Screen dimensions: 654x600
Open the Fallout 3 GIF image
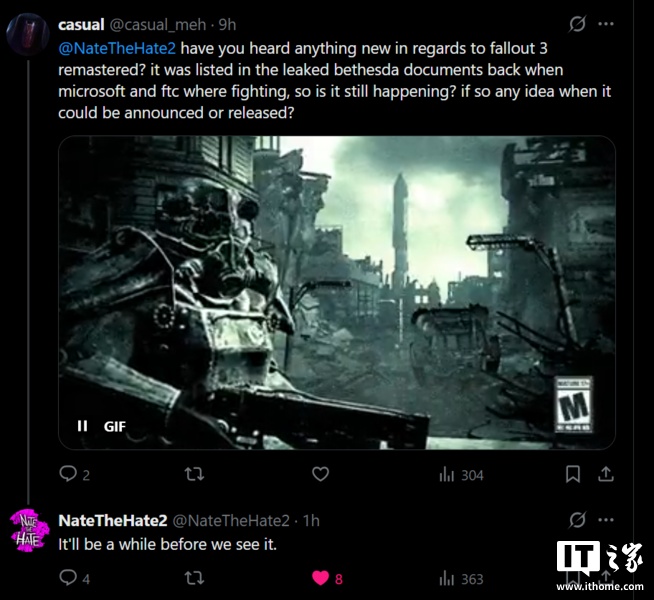[337, 292]
